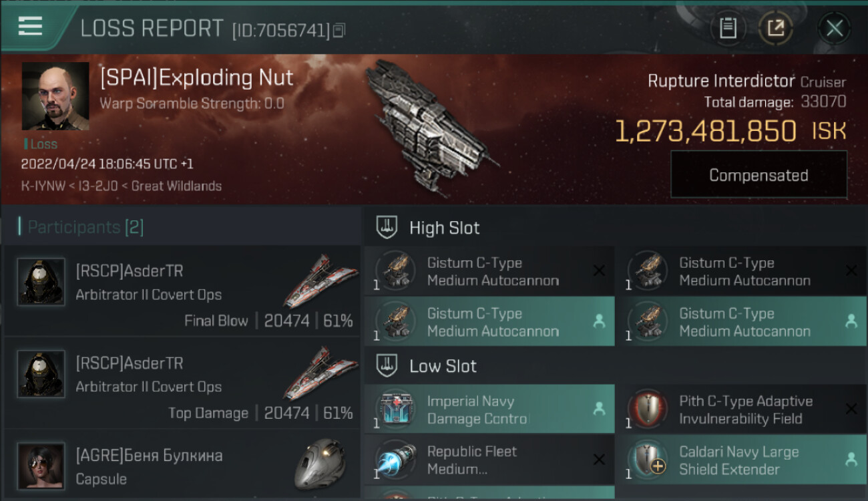The height and width of the screenshot is (501, 868).
Task: Click the Republic Fleet Medium module row
Action: pyautogui.click(x=489, y=460)
